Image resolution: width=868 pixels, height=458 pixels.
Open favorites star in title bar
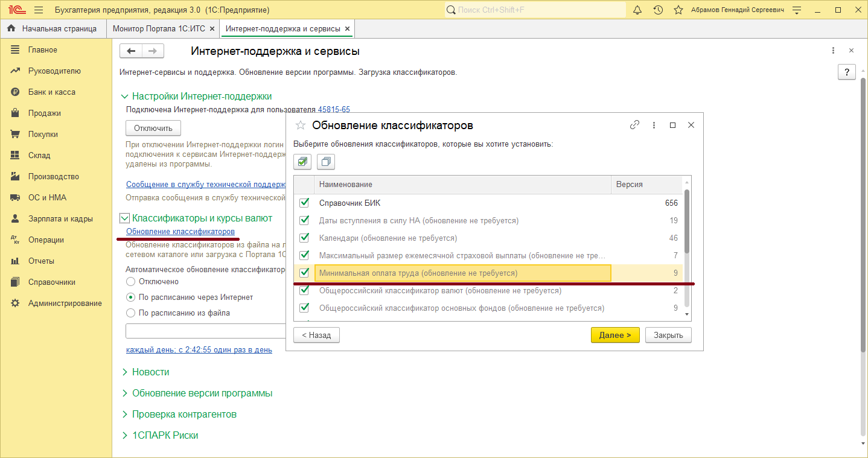point(678,10)
